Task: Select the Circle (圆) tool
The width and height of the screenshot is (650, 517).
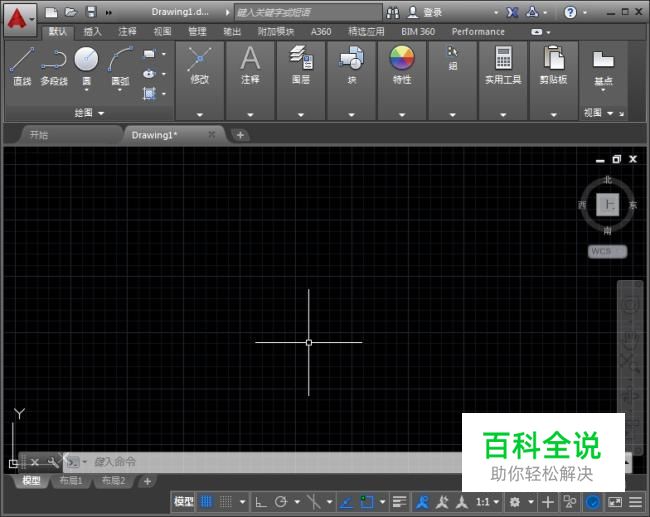Action: tap(86, 67)
